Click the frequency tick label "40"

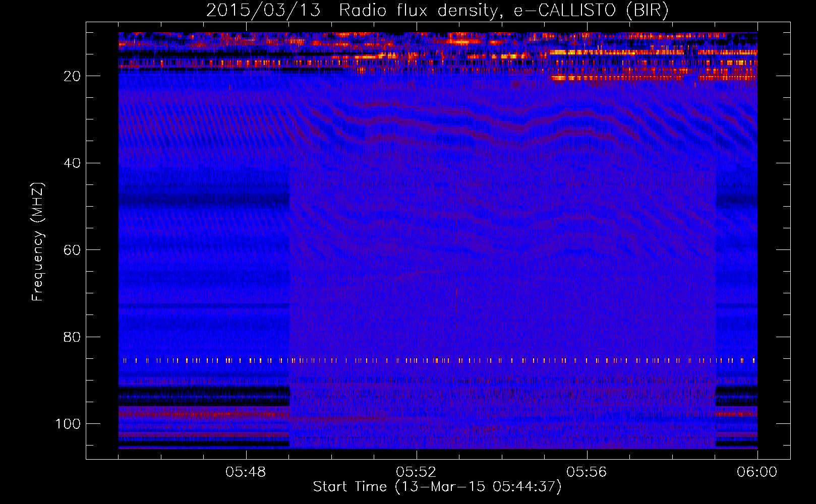[72, 163]
